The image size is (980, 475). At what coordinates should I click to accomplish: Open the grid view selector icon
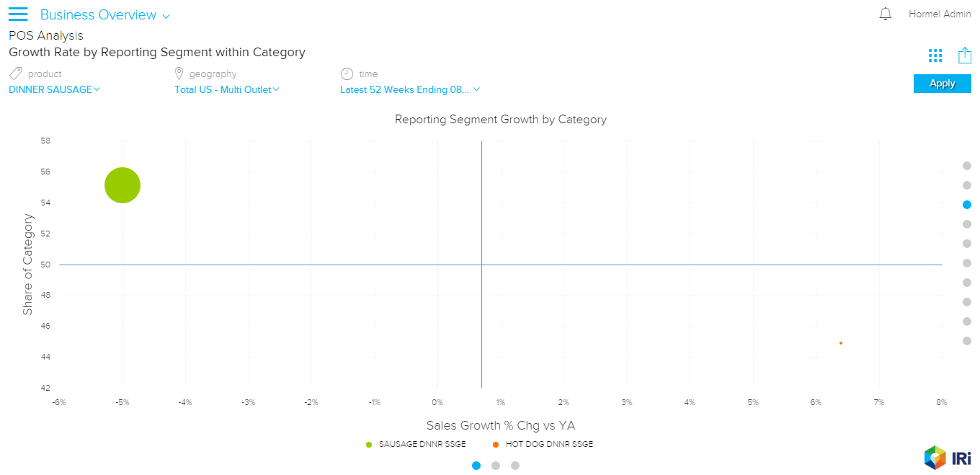point(935,56)
